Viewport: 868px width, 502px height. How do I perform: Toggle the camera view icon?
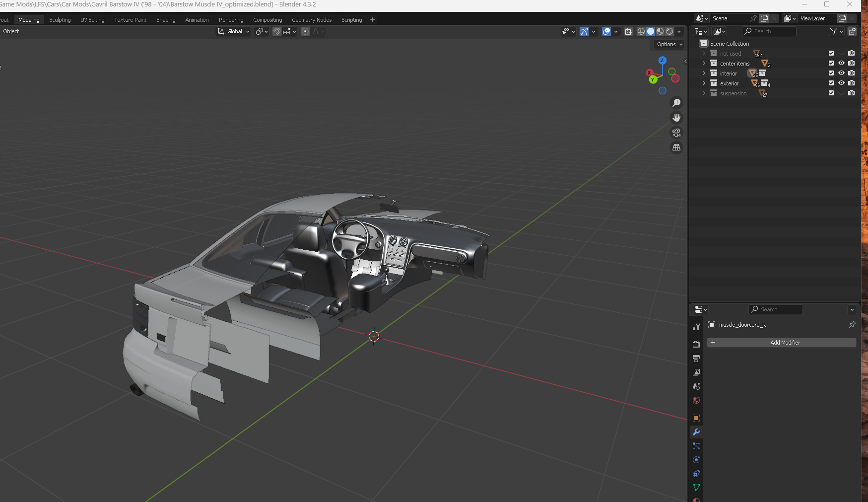pyautogui.click(x=676, y=133)
